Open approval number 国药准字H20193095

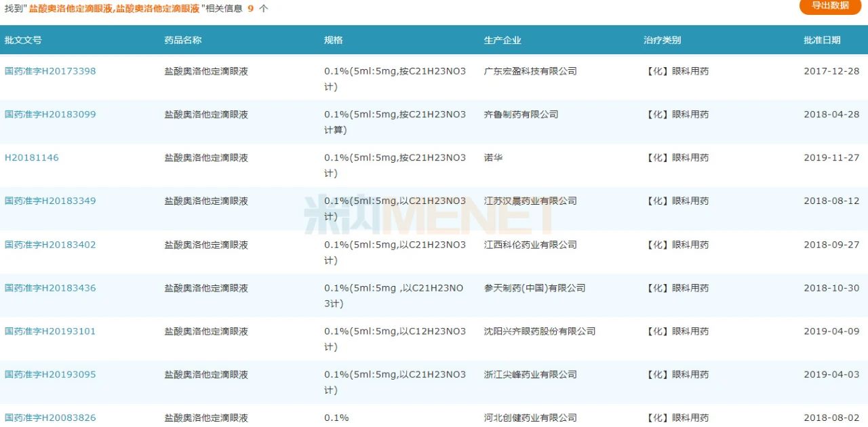pyautogui.click(x=50, y=375)
